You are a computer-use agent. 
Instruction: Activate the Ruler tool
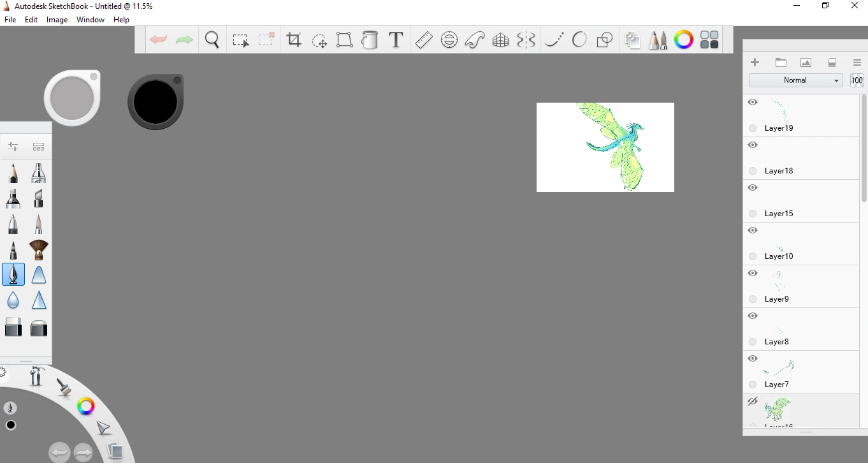[x=424, y=40]
